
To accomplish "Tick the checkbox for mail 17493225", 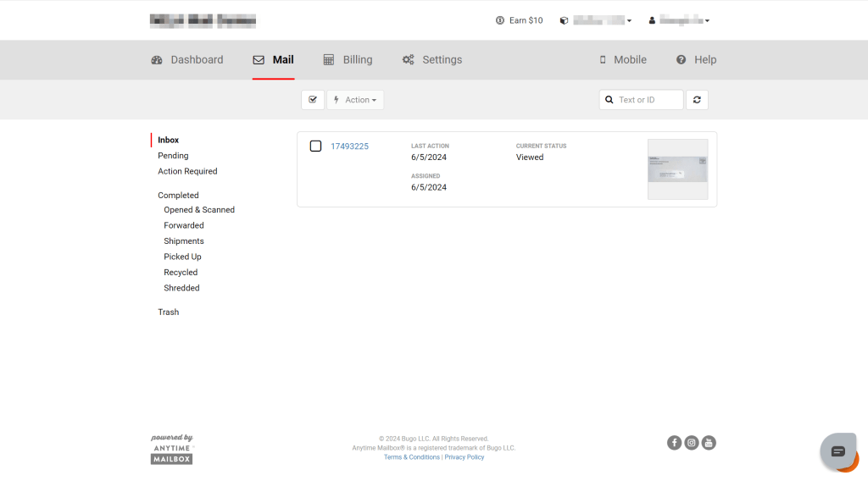I will click(315, 146).
